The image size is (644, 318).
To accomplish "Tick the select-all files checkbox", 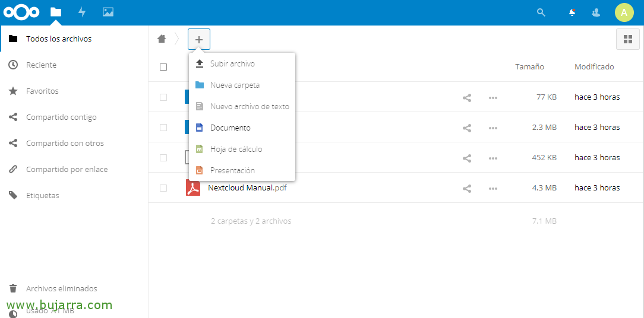I will 163,67.
